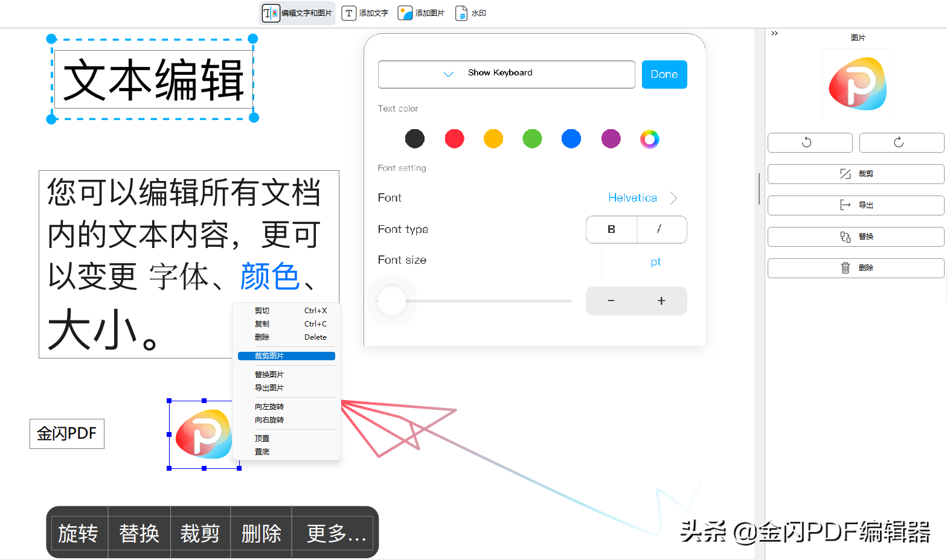Open the watermark tool

point(470,13)
